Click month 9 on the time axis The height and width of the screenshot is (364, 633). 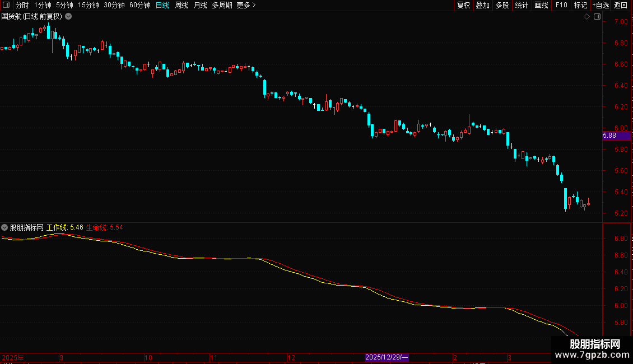coord(62,357)
